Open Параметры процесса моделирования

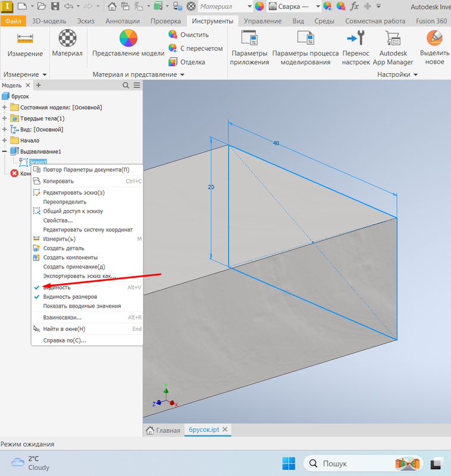click(305, 48)
